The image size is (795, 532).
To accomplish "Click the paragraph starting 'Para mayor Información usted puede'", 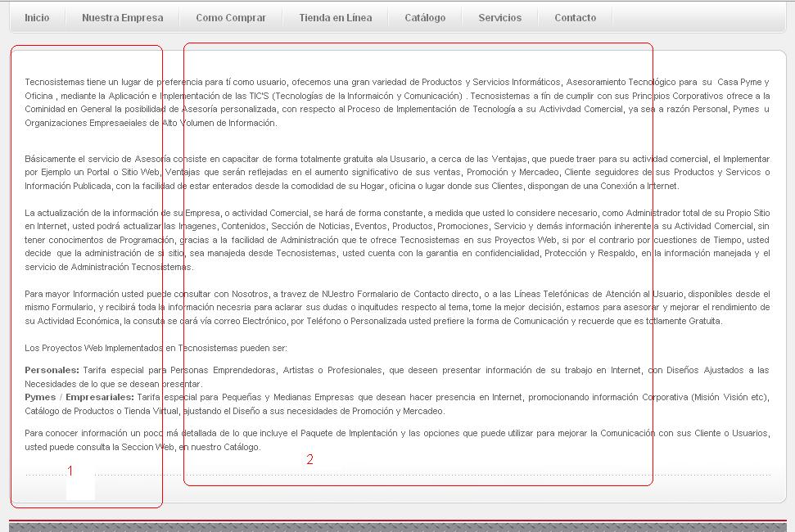I will tap(397, 308).
